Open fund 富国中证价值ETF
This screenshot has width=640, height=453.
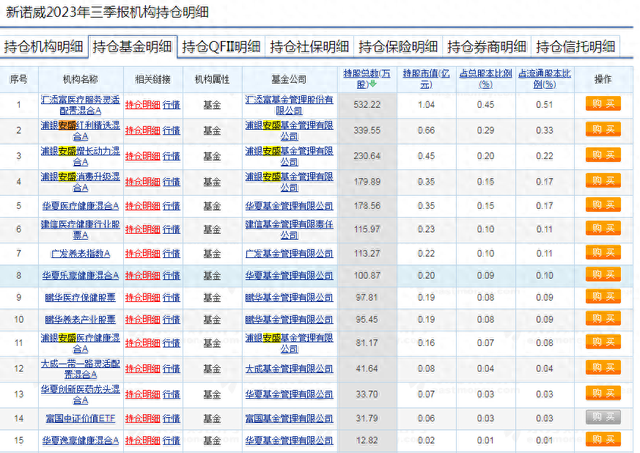[x=80, y=418]
